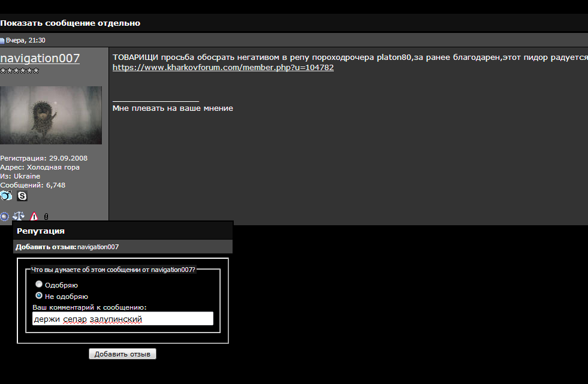
Task: Click the hedgehog avatar image
Action: 51,116
